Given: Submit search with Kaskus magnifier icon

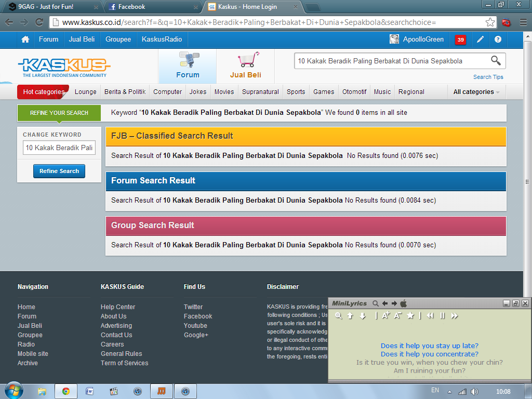Looking at the screenshot, I should 496,61.
